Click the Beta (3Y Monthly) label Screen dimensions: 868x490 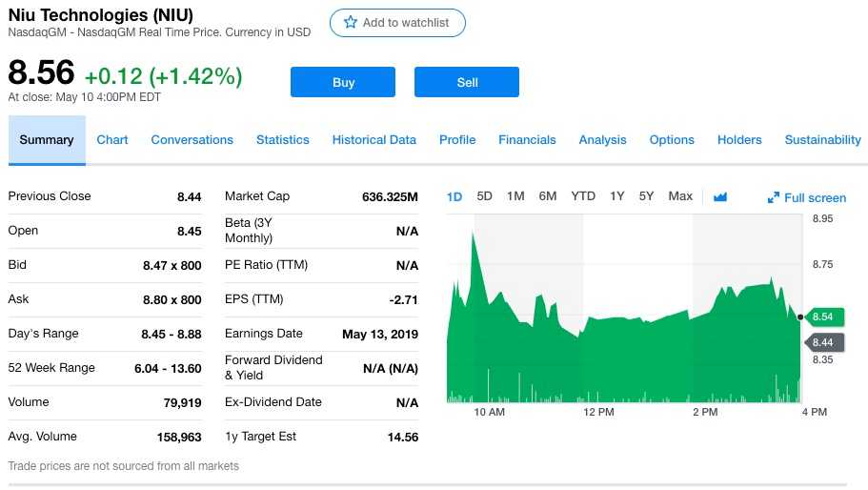pyautogui.click(x=249, y=231)
